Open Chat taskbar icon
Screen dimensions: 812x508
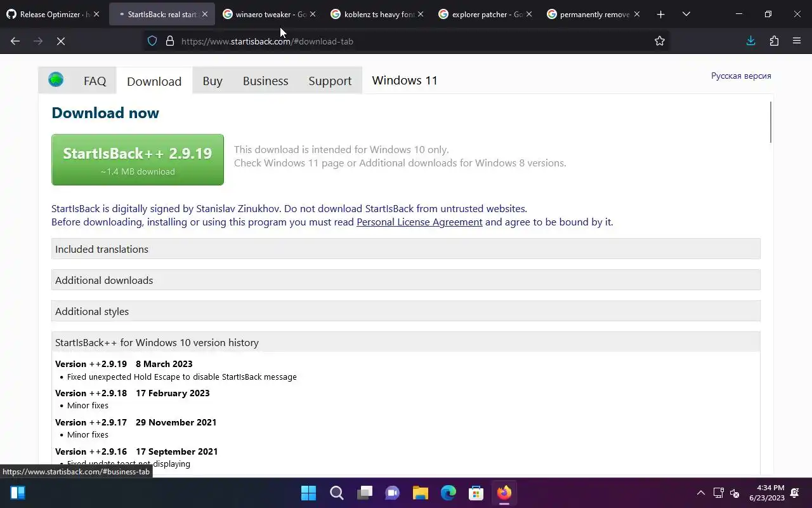coord(392,493)
